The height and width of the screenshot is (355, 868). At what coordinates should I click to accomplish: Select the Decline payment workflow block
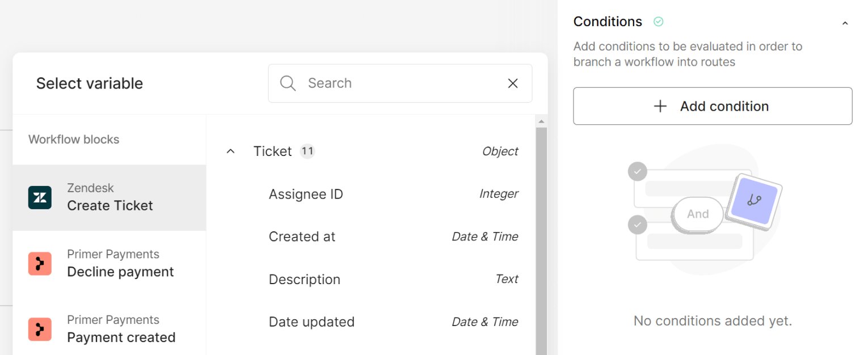(x=109, y=264)
